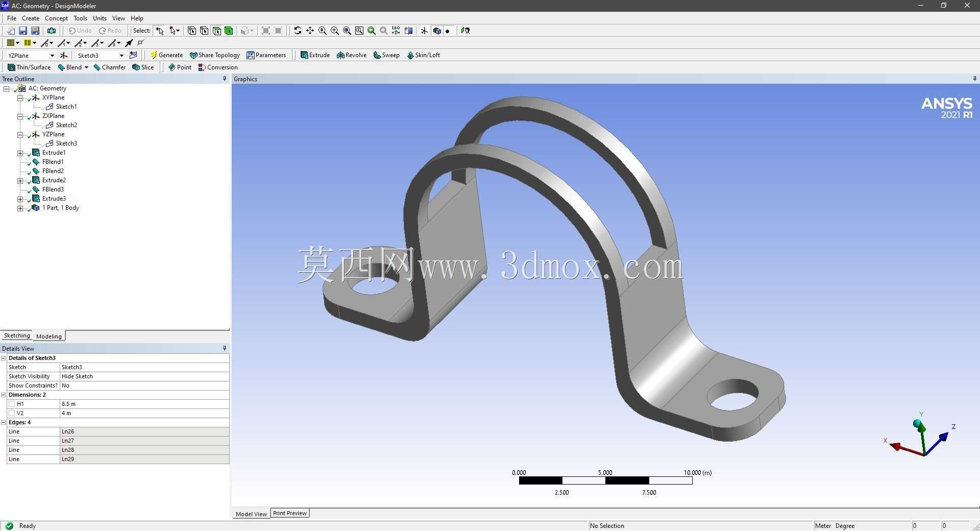Toggle the V2 dimension checkbox

[x=12, y=413]
